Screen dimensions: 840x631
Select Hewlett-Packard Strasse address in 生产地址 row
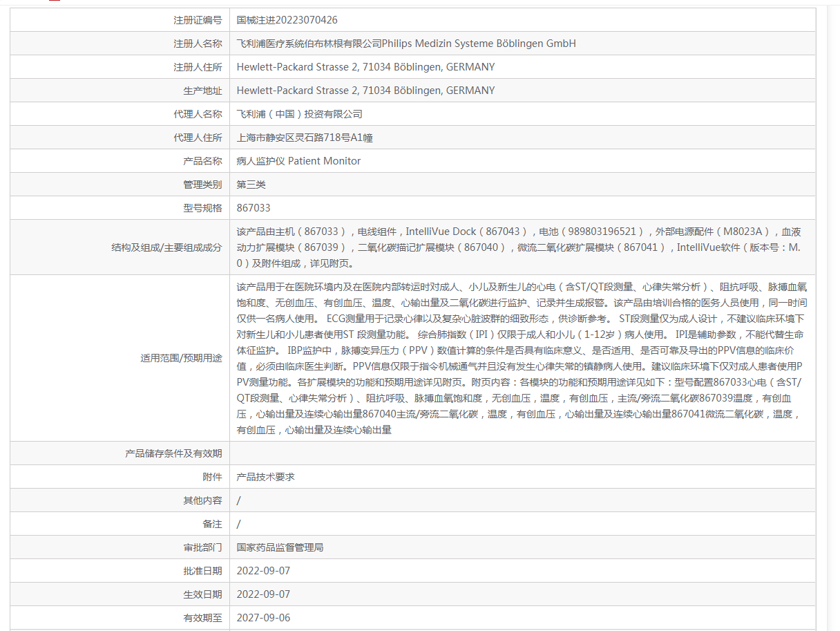pos(365,91)
